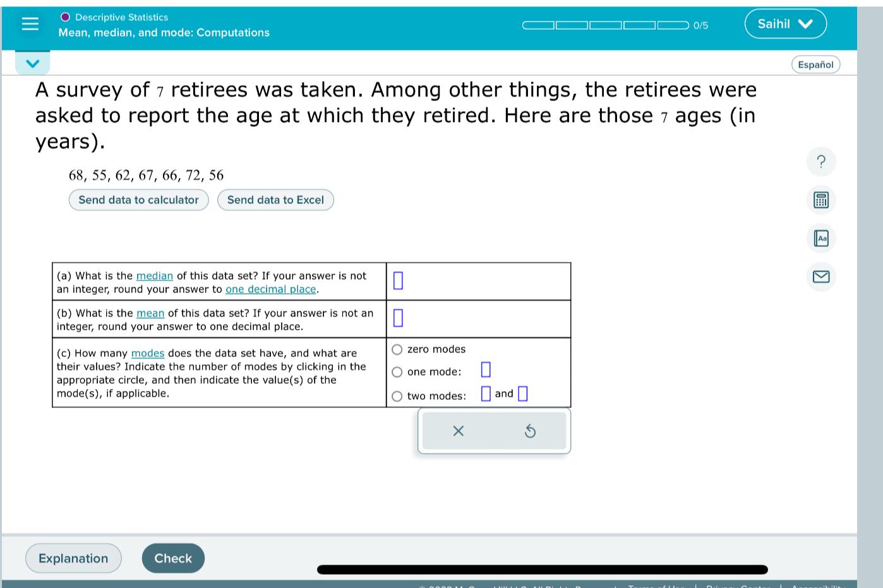Open the message envelope icon

click(x=820, y=277)
